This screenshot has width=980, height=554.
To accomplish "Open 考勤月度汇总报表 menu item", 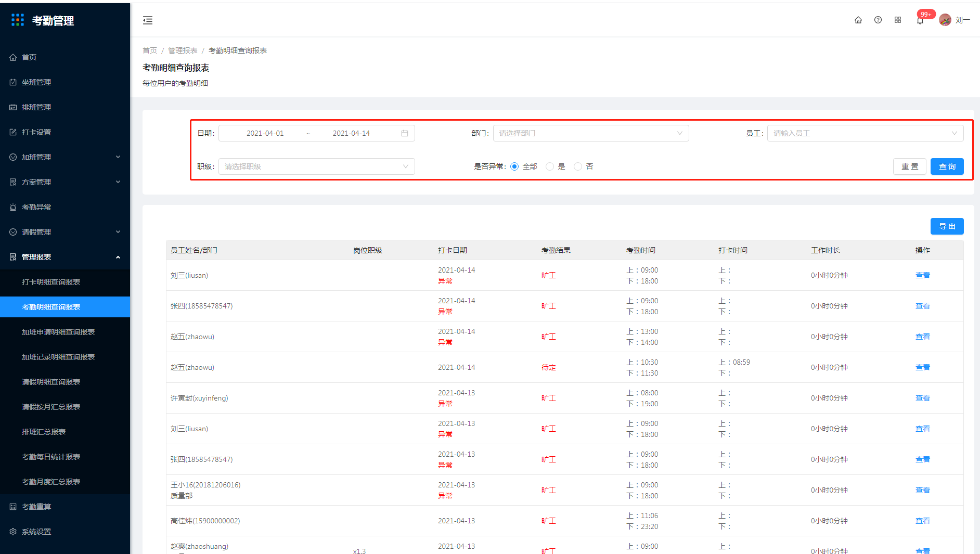I will click(x=65, y=482).
